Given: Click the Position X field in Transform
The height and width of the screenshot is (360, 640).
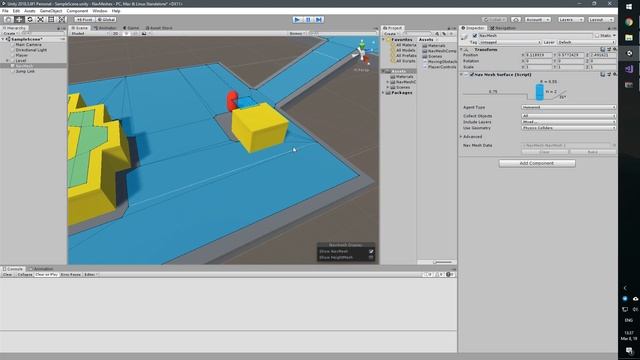Looking at the screenshot, I should tap(539, 55).
